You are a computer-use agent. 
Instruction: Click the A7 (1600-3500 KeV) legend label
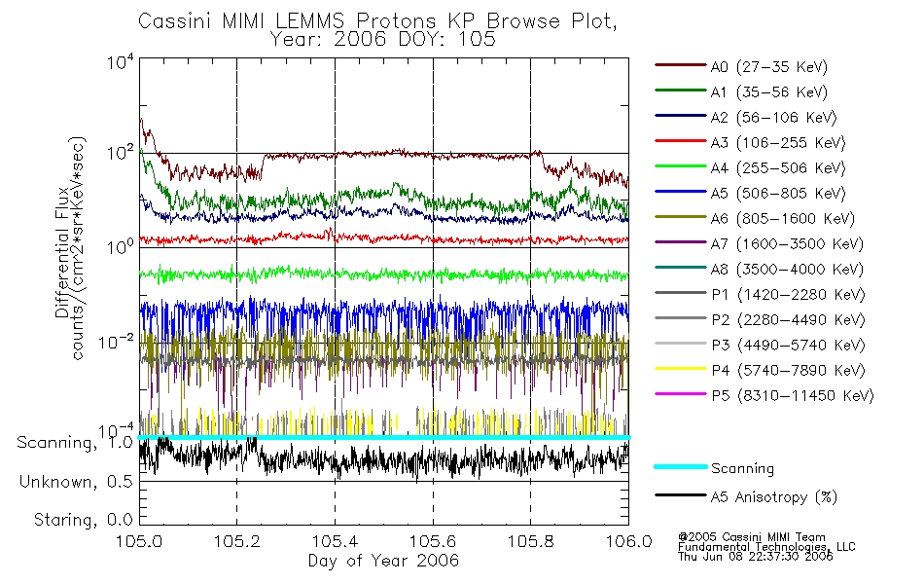(x=787, y=244)
